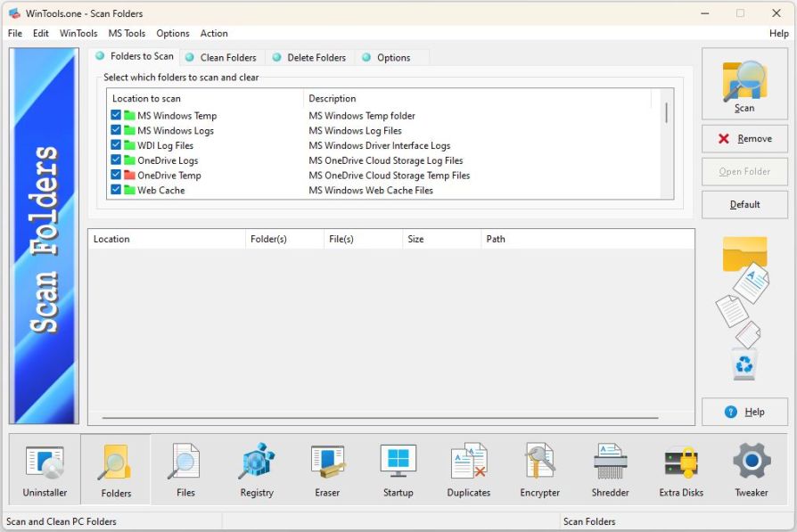The width and height of the screenshot is (797, 532).
Task: Open the Files scanner tool
Action: click(x=185, y=470)
